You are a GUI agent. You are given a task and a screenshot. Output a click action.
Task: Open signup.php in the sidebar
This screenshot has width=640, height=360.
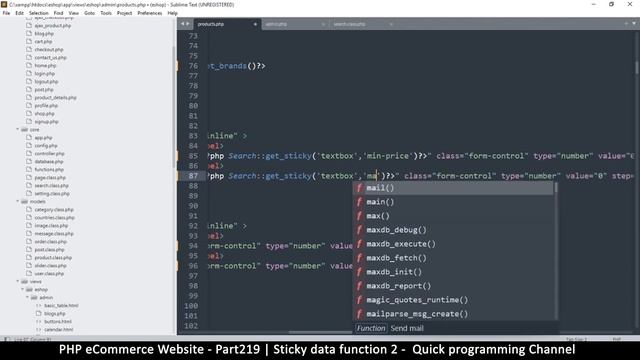46,122
